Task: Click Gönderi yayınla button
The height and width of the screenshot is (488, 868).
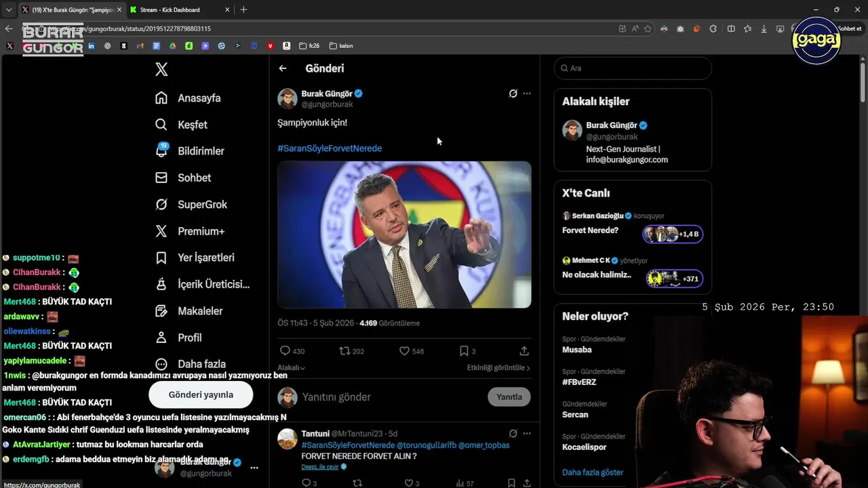Action: point(201,394)
